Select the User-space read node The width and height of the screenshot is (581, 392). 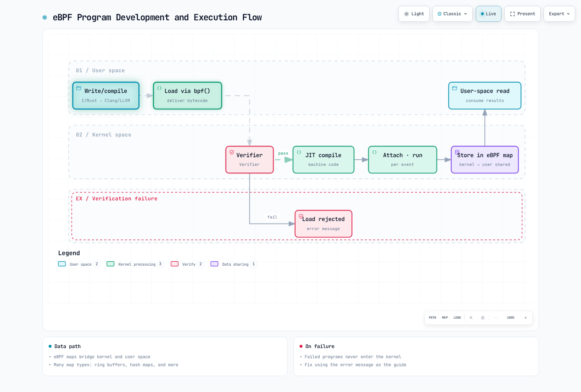tap(485, 95)
